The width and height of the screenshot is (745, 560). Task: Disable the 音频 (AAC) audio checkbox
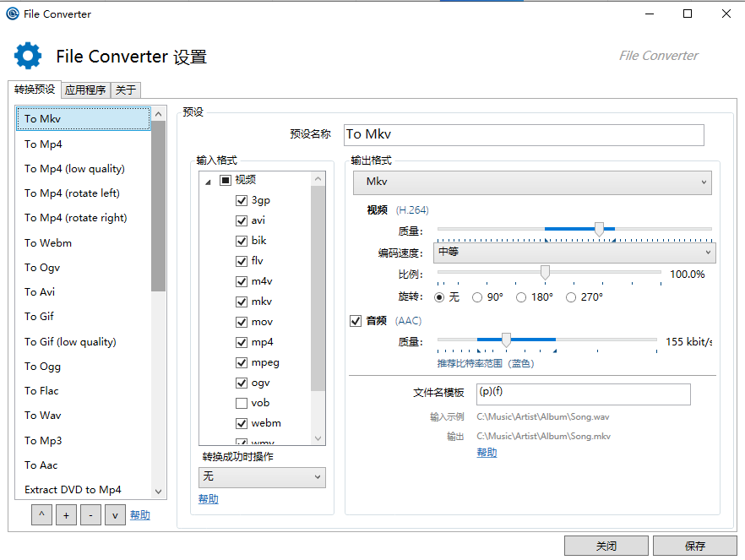[x=356, y=319]
